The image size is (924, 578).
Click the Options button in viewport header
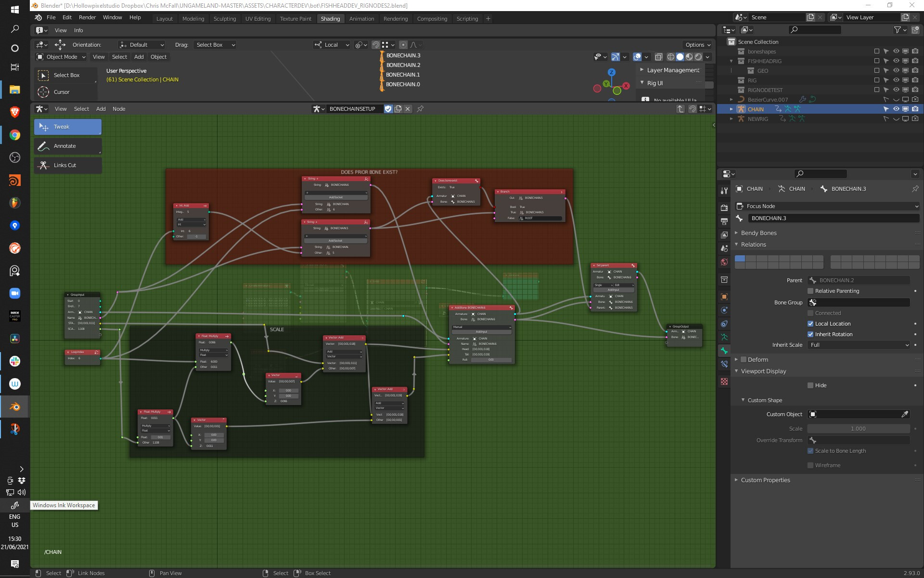(698, 45)
